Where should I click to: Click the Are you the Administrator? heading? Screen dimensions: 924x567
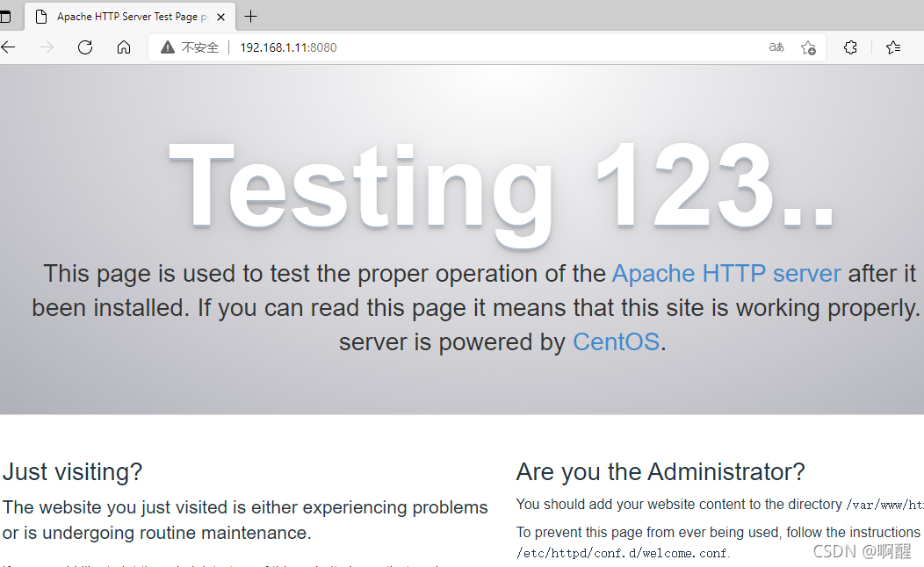(x=661, y=471)
